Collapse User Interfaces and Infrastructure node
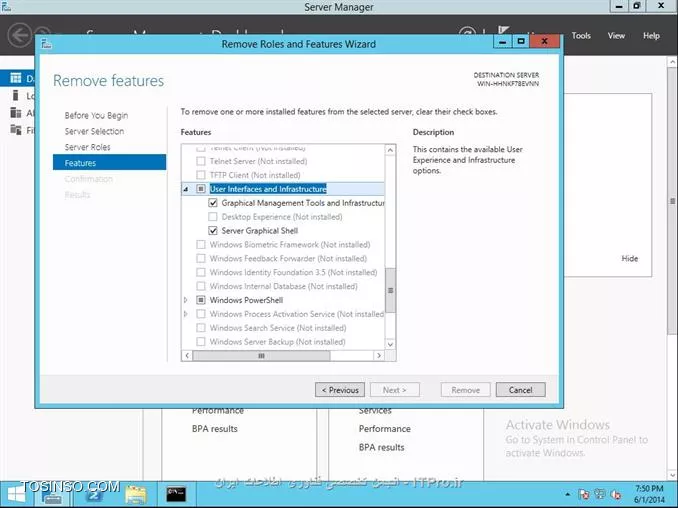 pos(186,189)
